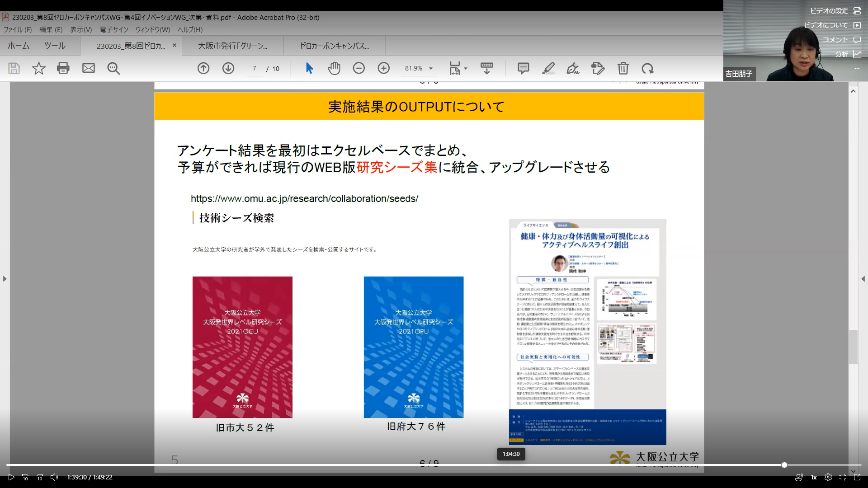Open the 分析 analytics panel
The height and width of the screenshot is (488, 868).
(x=848, y=54)
